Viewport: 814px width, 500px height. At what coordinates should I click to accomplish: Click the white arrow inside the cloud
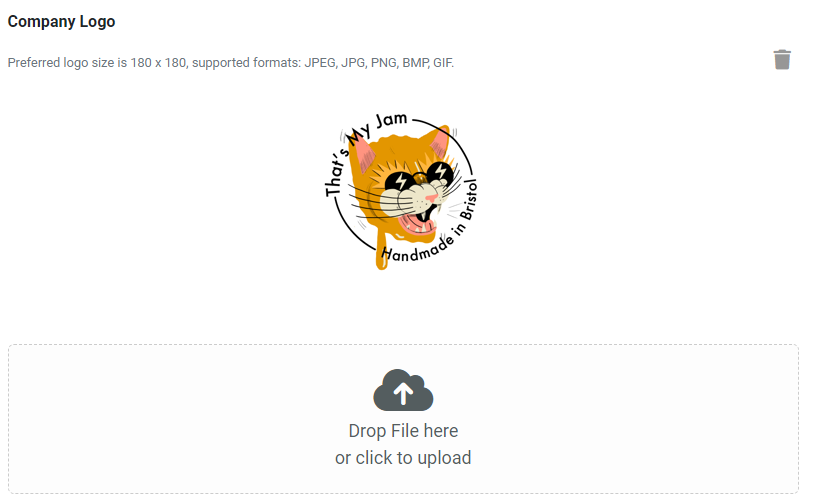tap(403, 394)
